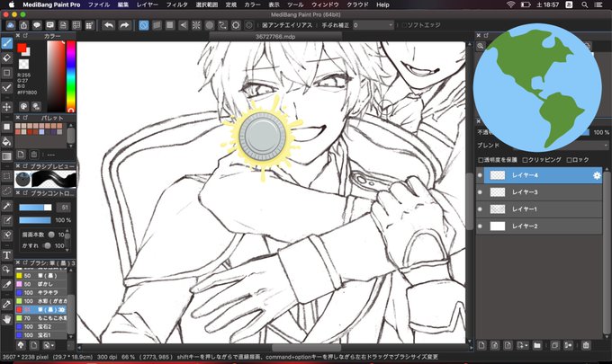Enable the クリッピング checkbox
The width and height of the screenshot is (612, 364).
[525, 160]
